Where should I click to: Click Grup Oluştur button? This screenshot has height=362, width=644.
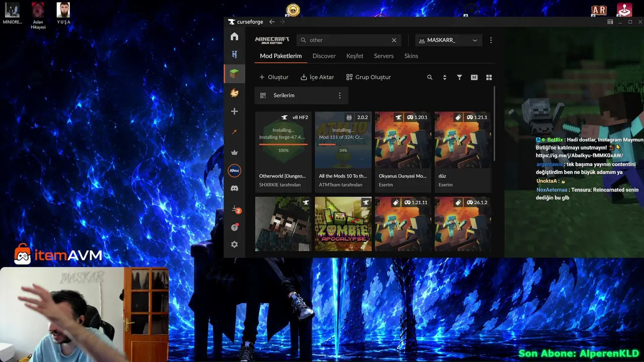(369, 77)
